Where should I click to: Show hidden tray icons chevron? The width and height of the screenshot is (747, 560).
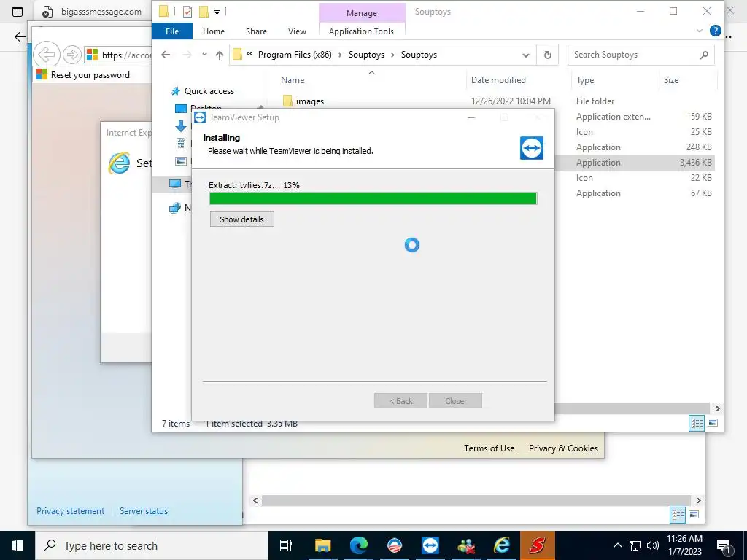point(617,545)
